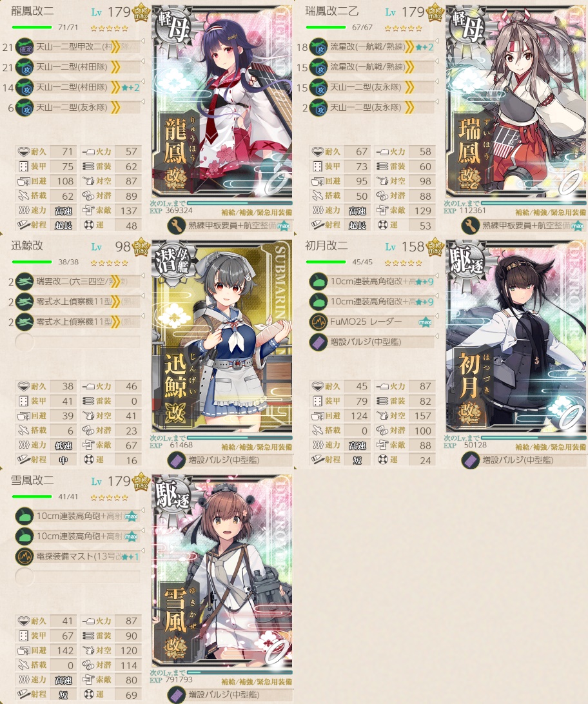The width and height of the screenshot is (588, 704).
Task: Click Hatsuzuki's medium bulge equipment icon
Action: (318, 342)
